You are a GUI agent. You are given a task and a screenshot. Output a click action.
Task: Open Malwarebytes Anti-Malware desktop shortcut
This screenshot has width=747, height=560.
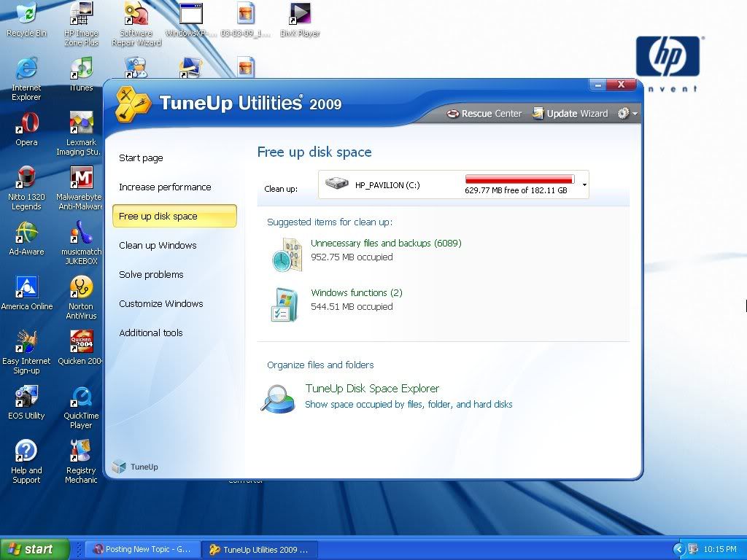click(x=80, y=188)
